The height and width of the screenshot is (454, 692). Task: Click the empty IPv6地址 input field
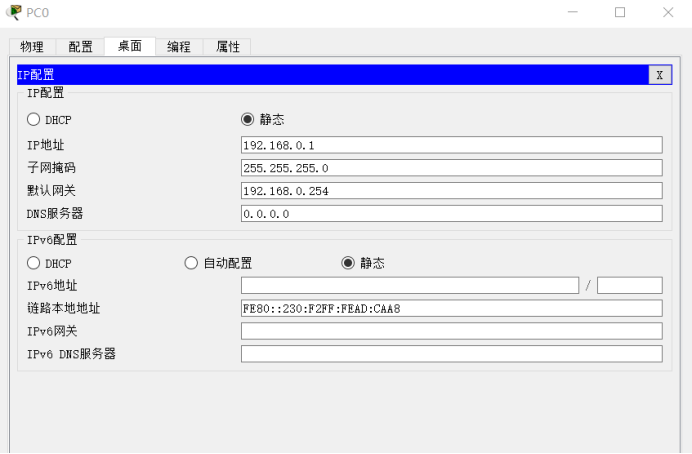(410, 285)
